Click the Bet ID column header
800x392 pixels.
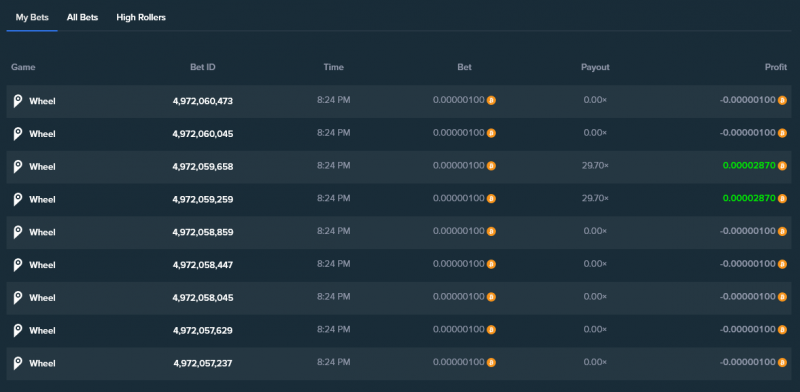(x=203, y=67)
